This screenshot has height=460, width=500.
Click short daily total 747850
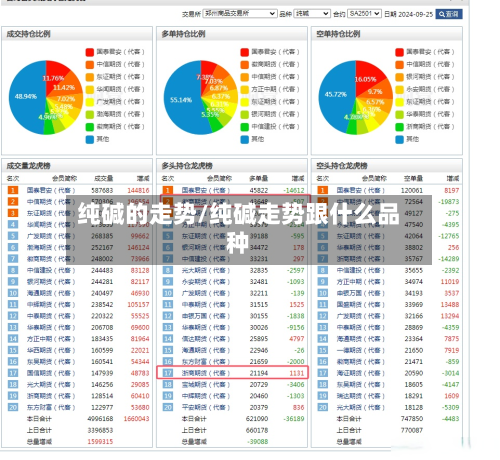coord(412,419)
